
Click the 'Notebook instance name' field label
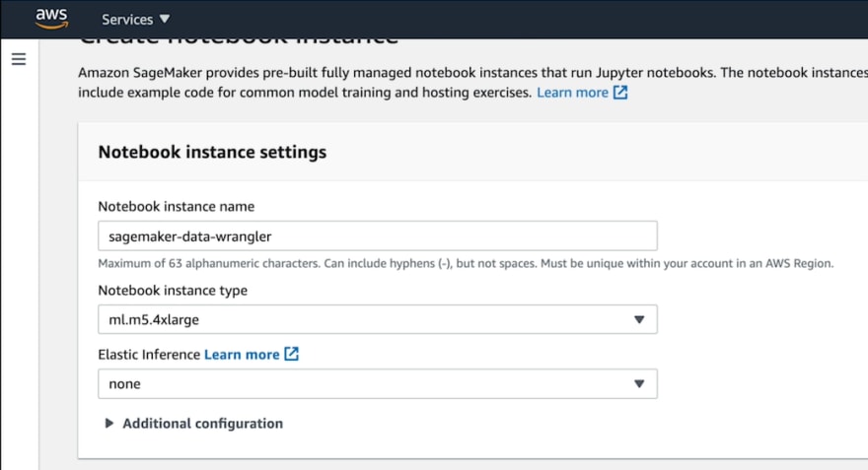pyautogui.click(x=176, y=206)
